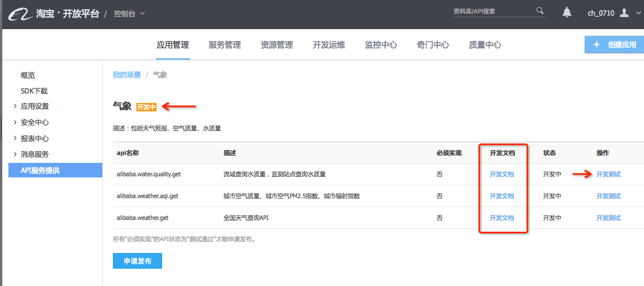Click the 申请发布 button
This screenshot has width=644, height=286.
pyautogui.click(x=138, y=261)
